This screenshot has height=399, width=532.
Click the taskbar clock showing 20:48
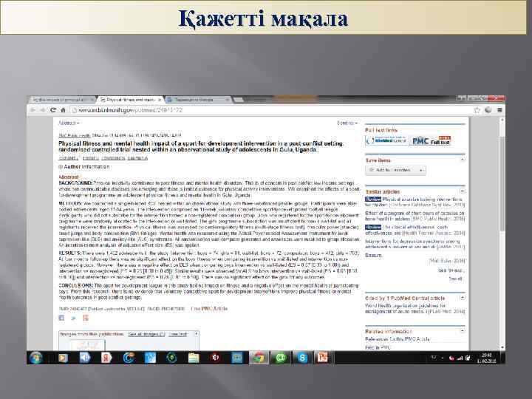(x=487, y=358)
